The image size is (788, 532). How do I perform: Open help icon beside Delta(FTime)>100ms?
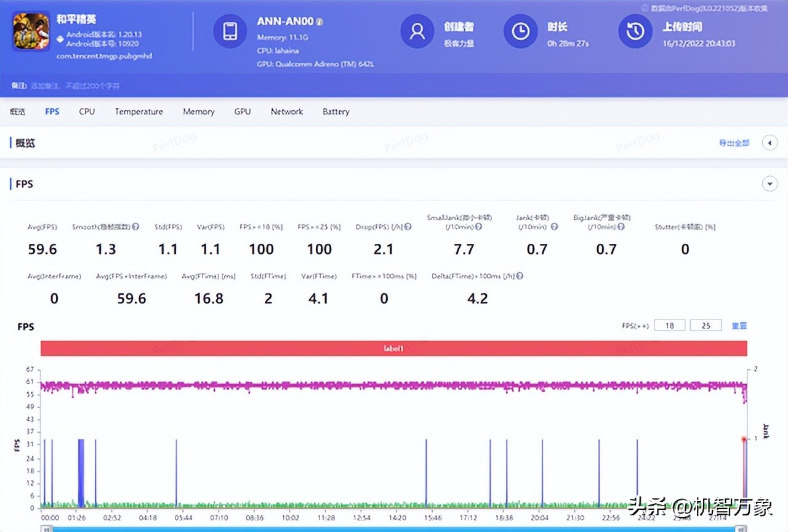(x=520, y=276)
